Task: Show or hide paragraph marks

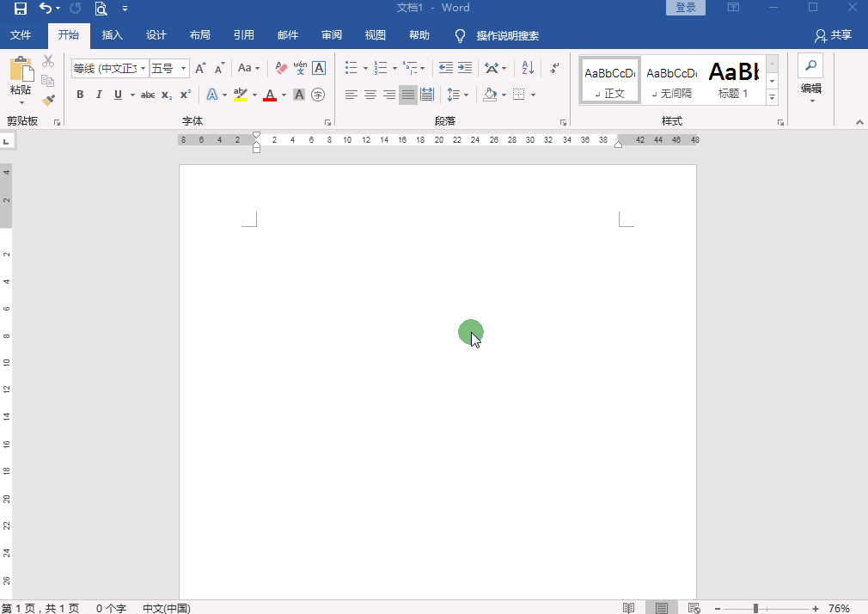Action: pyautogui.click(x=554, y=68)
